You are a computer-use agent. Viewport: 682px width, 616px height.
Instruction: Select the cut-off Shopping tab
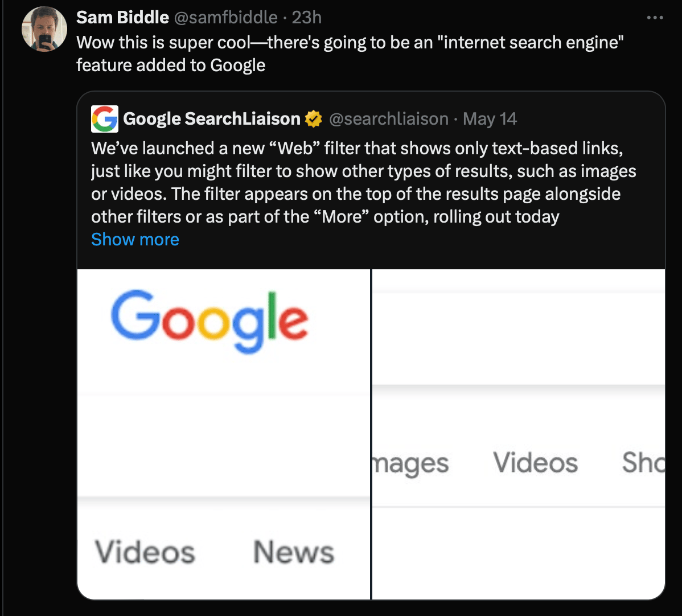point(643,462)
